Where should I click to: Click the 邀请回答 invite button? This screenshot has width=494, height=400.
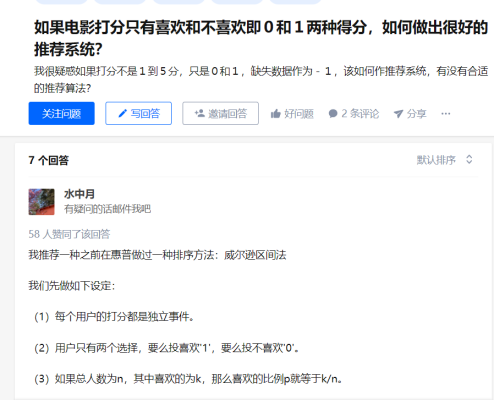coord(220,113)
